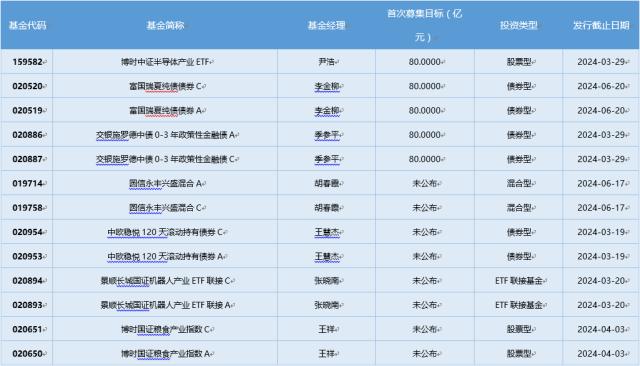Select fund code cell 020886
640x366 pixels.
27,135
